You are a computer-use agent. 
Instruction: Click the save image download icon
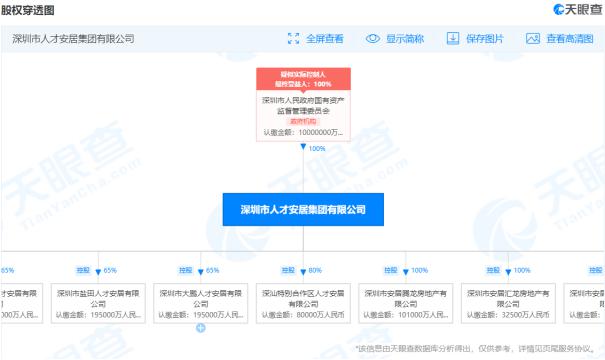[453, 39]
